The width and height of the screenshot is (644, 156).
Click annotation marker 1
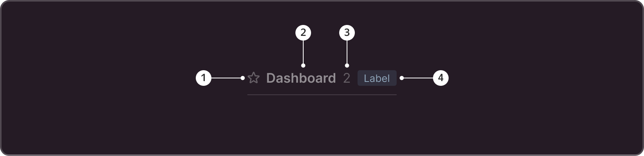tap(203, 78)
